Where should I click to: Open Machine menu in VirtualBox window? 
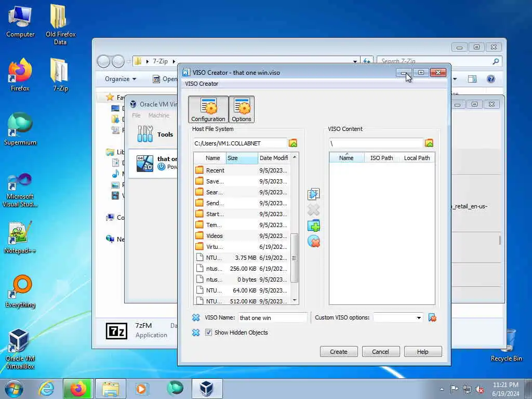(159, 115)
